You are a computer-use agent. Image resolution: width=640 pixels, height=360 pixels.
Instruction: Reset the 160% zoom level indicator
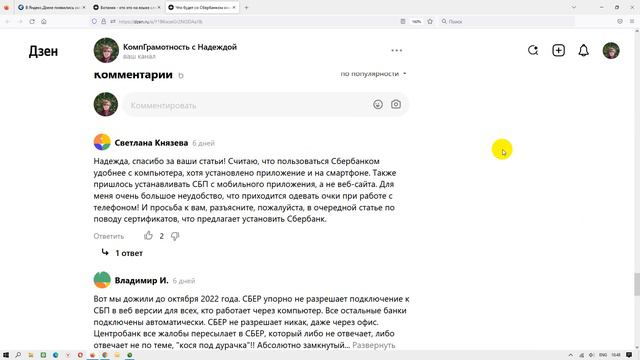point(416,21)
